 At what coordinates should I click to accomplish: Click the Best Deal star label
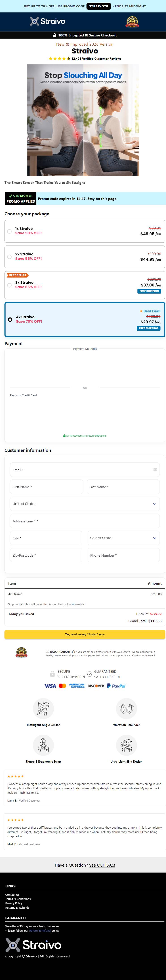click(x=150, y=311)
